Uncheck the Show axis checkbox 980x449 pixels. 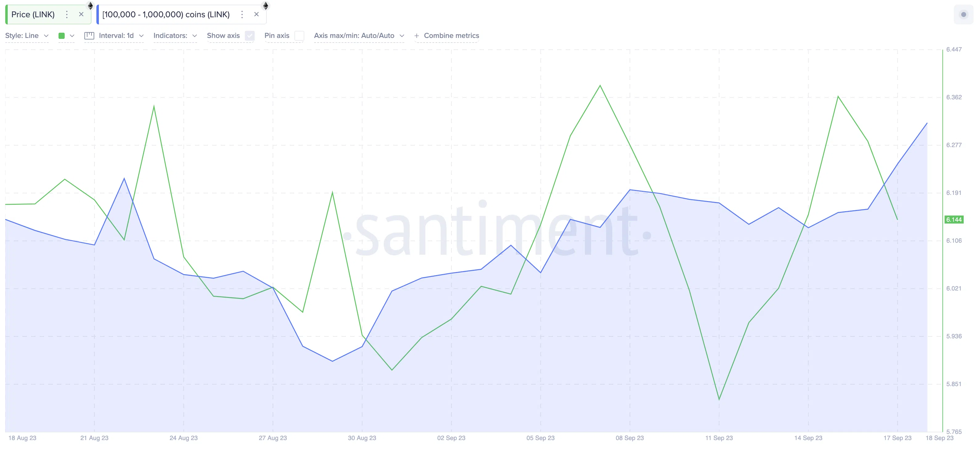click(x=249, y=36)
